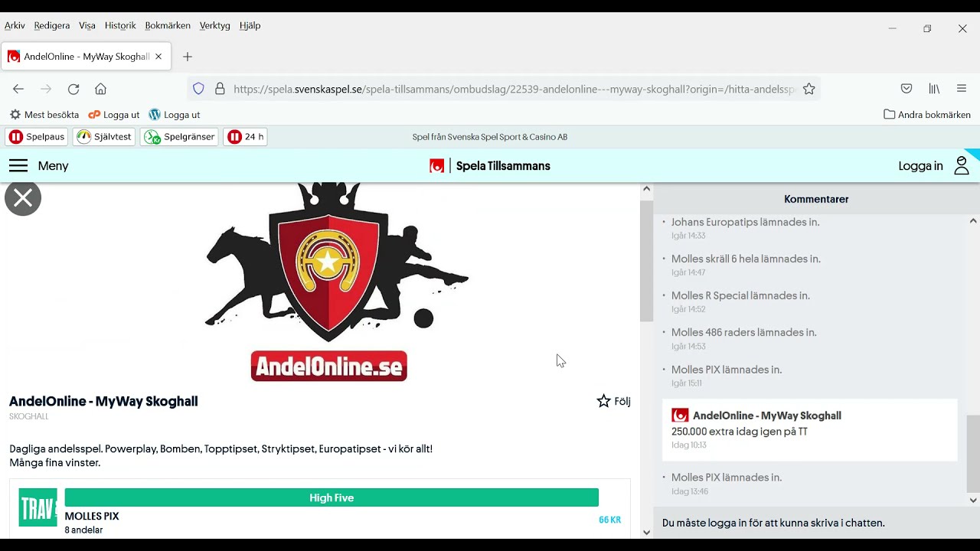The height and width of the screenshot is (551, 980).
Task: Select comment 'Johans Europatips lämnades in.'
Action: [746, 222]
